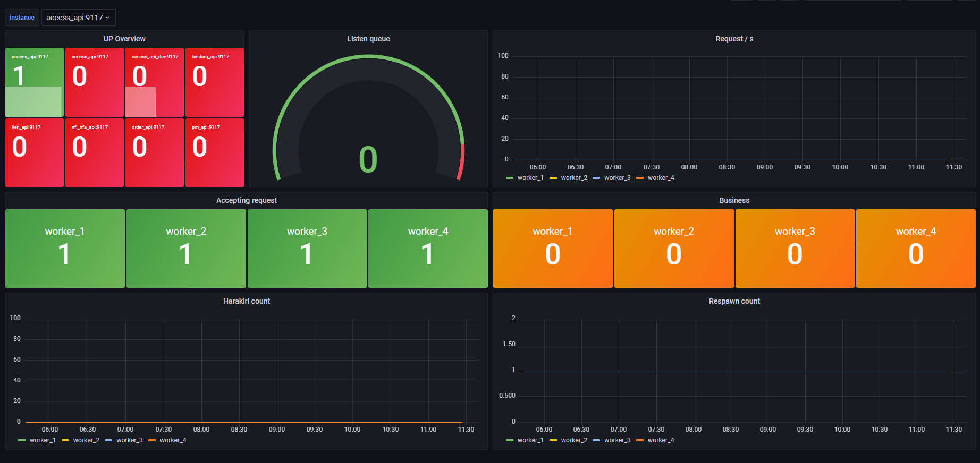This screenshot has height=463, width=980.
Task: Select the red access_api:9117 stat tile
Action: [x=95, y=82]
